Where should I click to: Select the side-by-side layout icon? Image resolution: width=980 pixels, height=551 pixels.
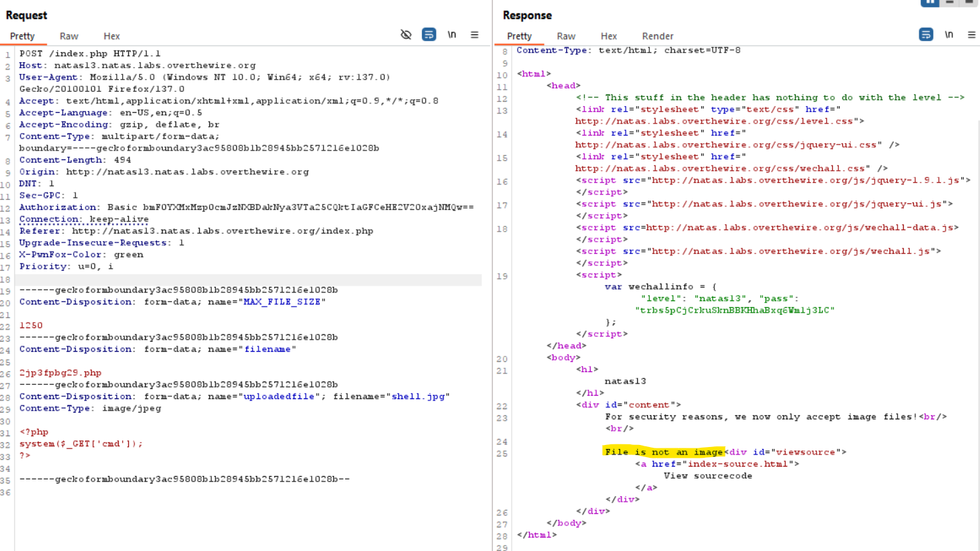click(930, 2)
